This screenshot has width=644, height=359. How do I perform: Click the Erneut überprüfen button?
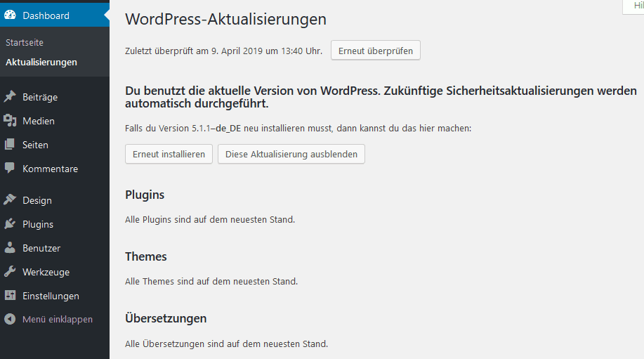pos(376,51)
